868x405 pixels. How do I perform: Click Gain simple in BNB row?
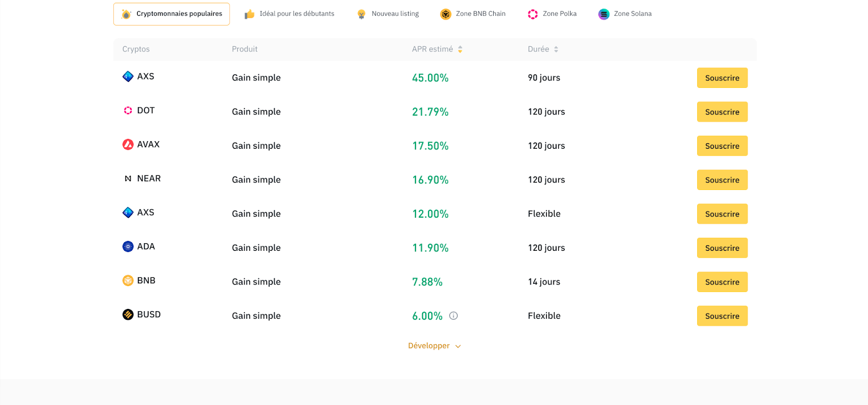(x=256, y=282)
